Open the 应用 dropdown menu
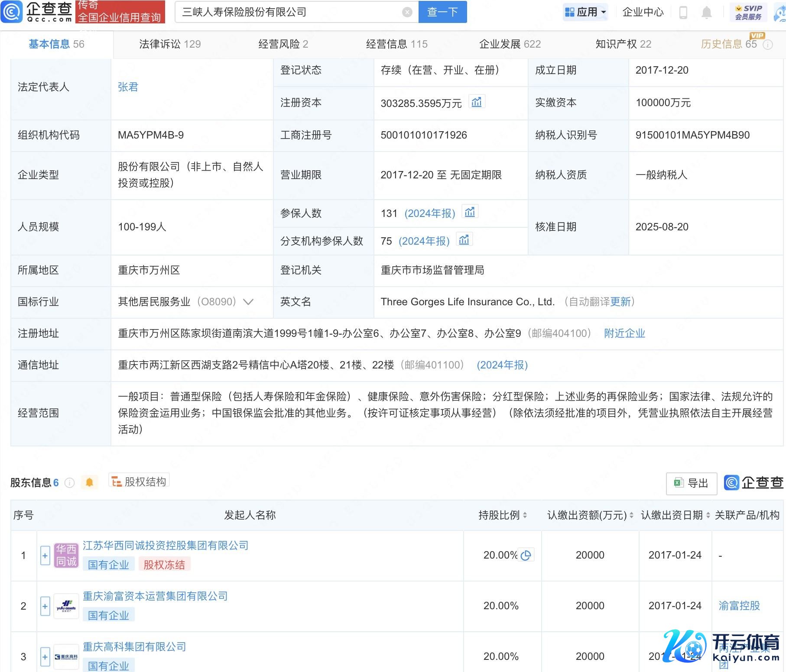 click(x=586, y=12)
